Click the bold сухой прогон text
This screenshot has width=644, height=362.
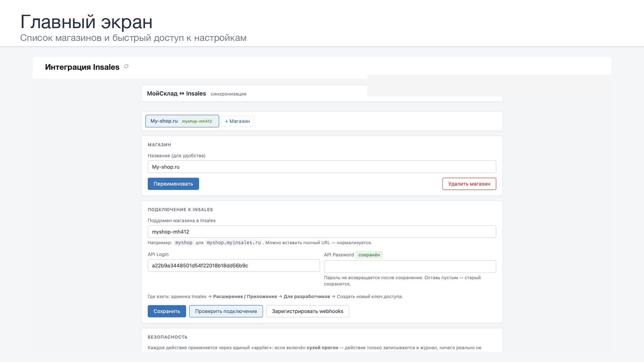pyautogui.click(x=323, y=348)
